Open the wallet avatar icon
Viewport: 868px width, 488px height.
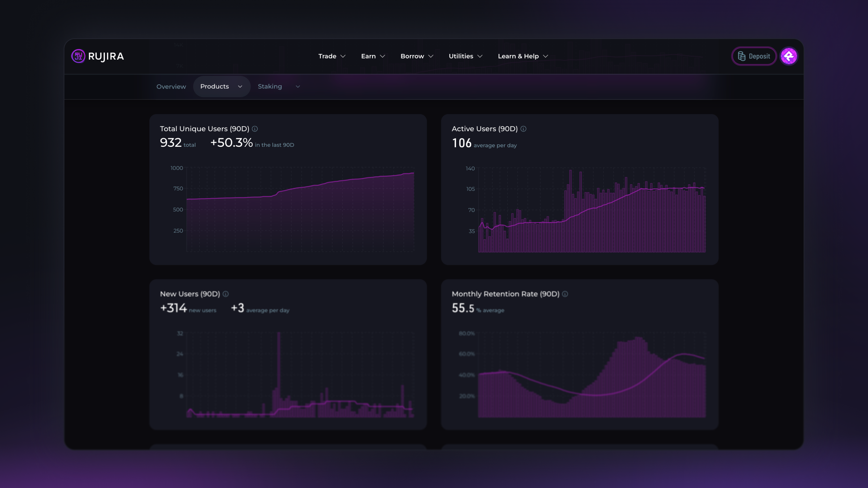[x=788, y=56]
